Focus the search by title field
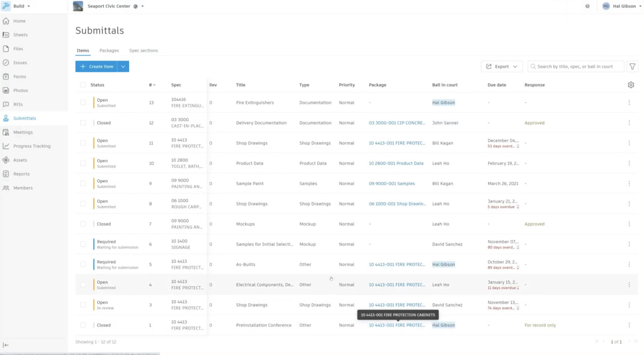 click(x=575, y=67)
